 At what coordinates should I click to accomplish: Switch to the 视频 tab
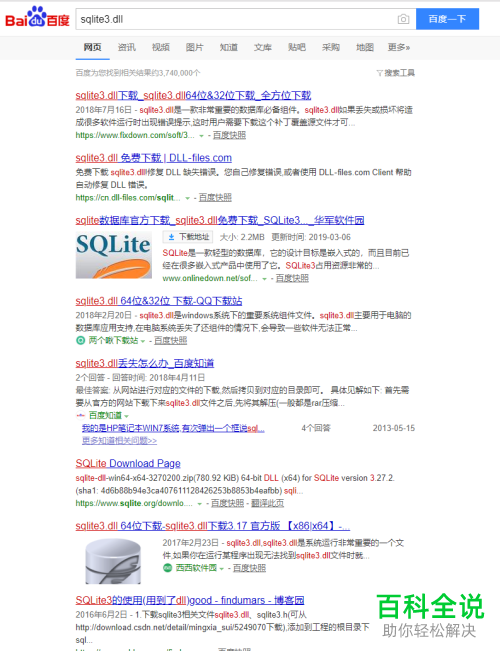(160, 47)
